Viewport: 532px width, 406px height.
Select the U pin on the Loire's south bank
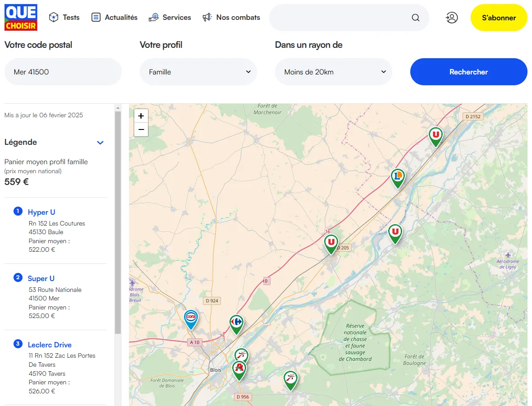point(395,234)
